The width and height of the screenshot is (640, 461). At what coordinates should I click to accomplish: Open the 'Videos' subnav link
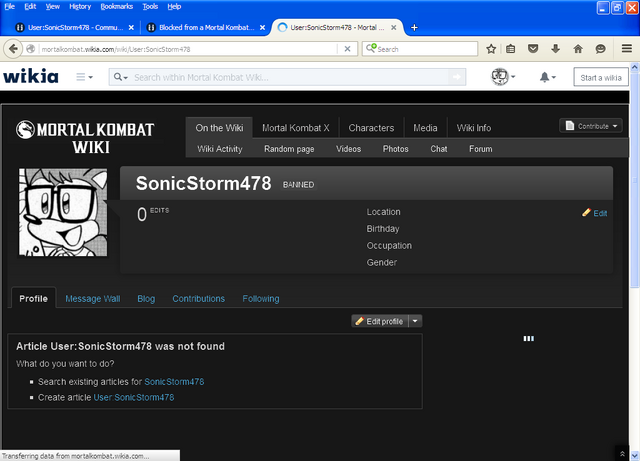pyautogui.click(x=348, y=149)
